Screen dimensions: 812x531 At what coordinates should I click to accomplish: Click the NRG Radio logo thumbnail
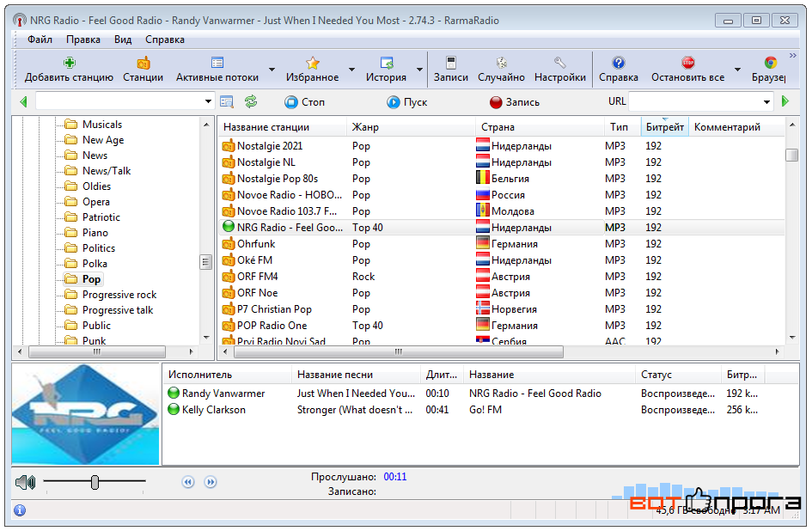85,414
